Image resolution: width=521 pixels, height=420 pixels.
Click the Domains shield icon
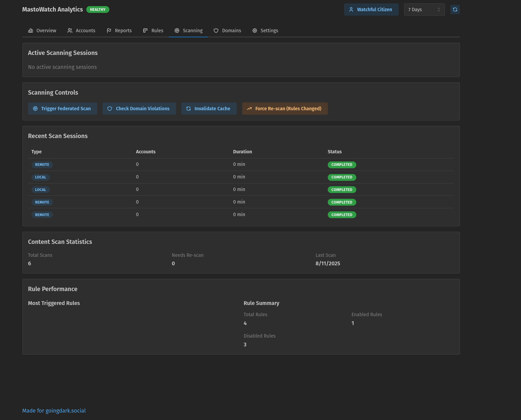tap(216, 31)
